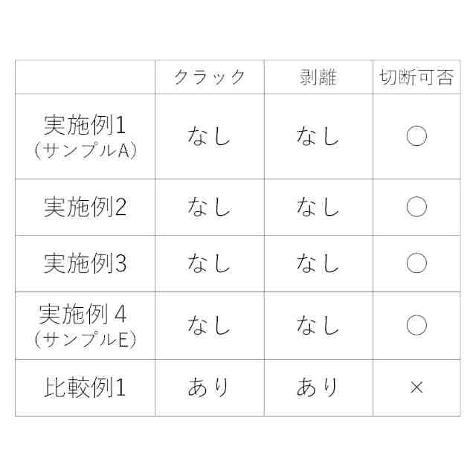Click 剥離 cell for 比較例1 showing あり
This screenshot has height=476, width=476.
pos(318,387)
